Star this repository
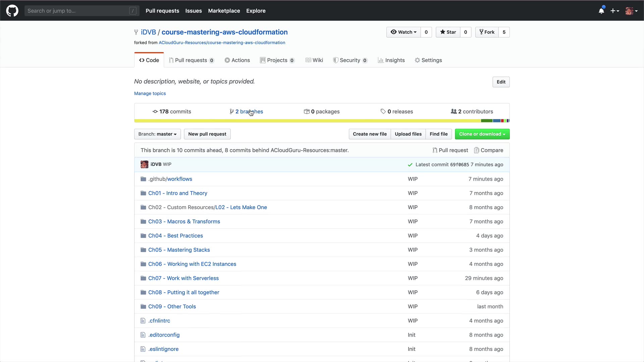This screenshot has width=644, height=362. (x=448, y=32)
